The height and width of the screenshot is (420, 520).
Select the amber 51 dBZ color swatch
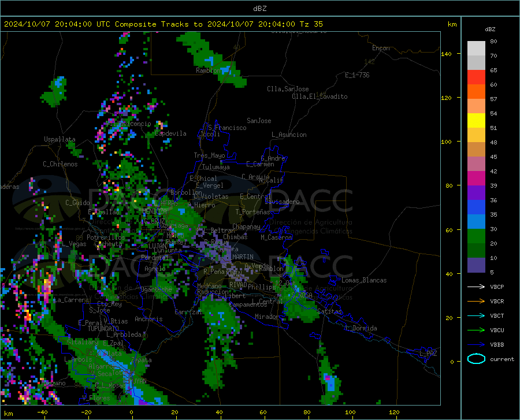pyautogui.click(x=476, y=135)
